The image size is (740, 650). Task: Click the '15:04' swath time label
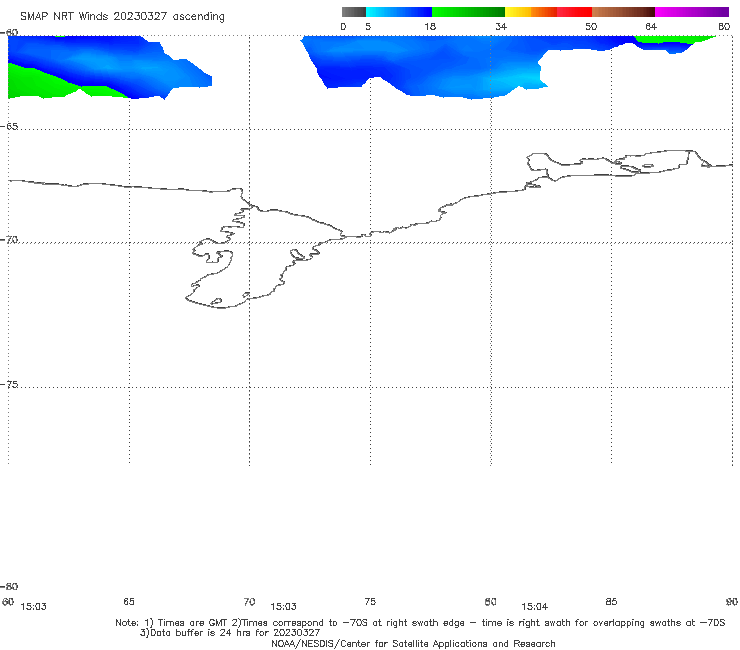(x=535, y=607)
